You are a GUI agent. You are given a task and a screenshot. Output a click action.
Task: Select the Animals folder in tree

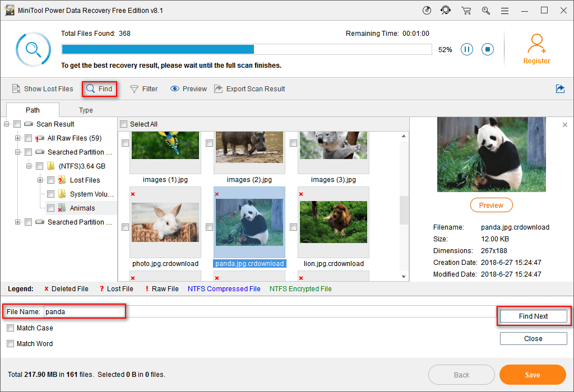[x=77, y=208]
